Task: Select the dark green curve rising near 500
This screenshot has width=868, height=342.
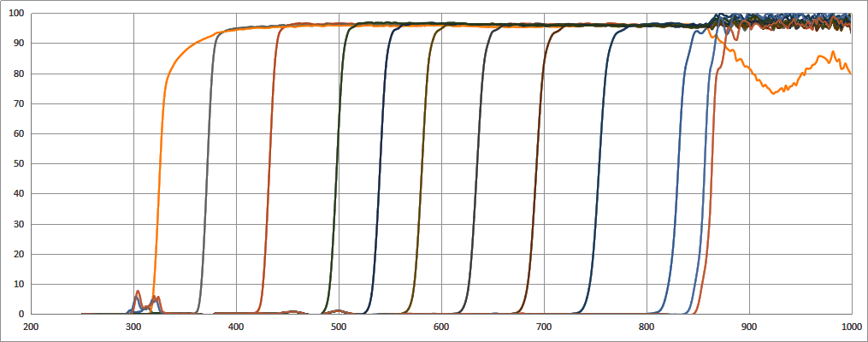Action: pos(335,166)
